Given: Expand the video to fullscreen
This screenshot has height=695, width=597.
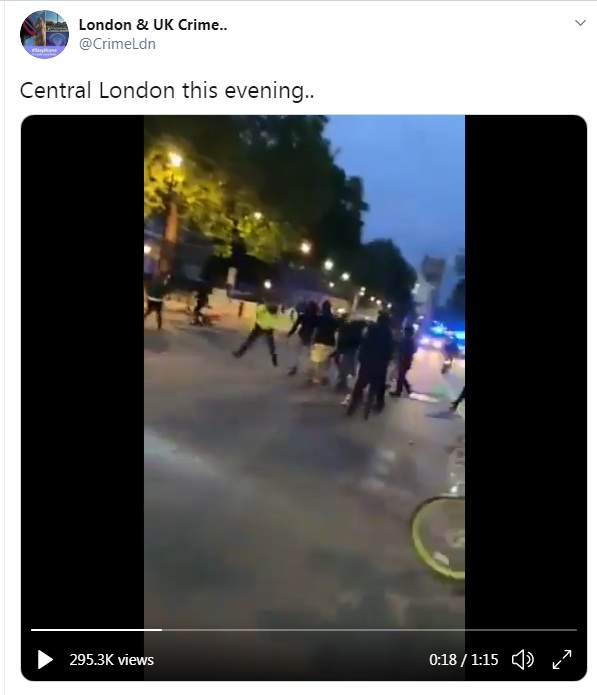Looking at the screenshot, I should 562,660.
